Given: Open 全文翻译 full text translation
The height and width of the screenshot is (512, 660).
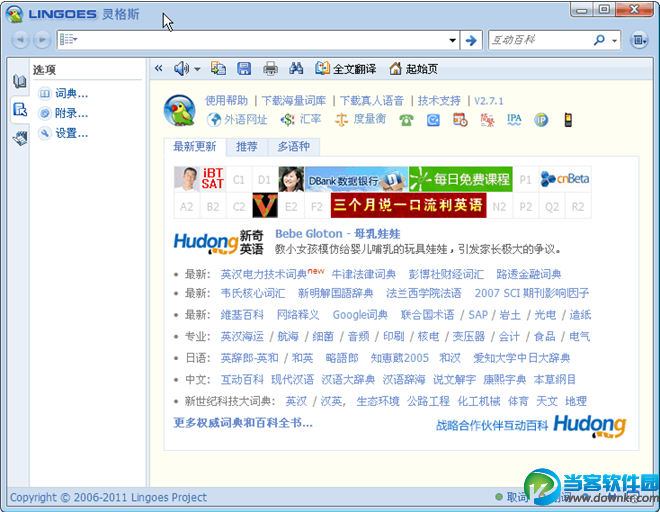Looking at the screenshot, I should point(346,68).
